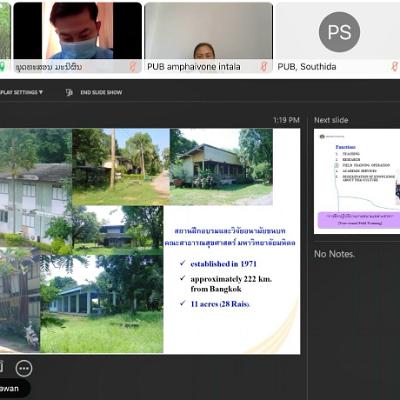Click the blue Thai title text on the slide
The image size is (400, 400).
(230, 237)
